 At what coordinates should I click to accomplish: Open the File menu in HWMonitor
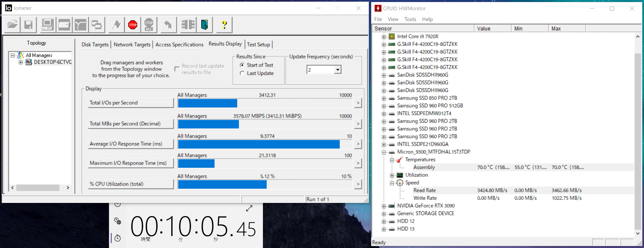click(x=378, y=19)
